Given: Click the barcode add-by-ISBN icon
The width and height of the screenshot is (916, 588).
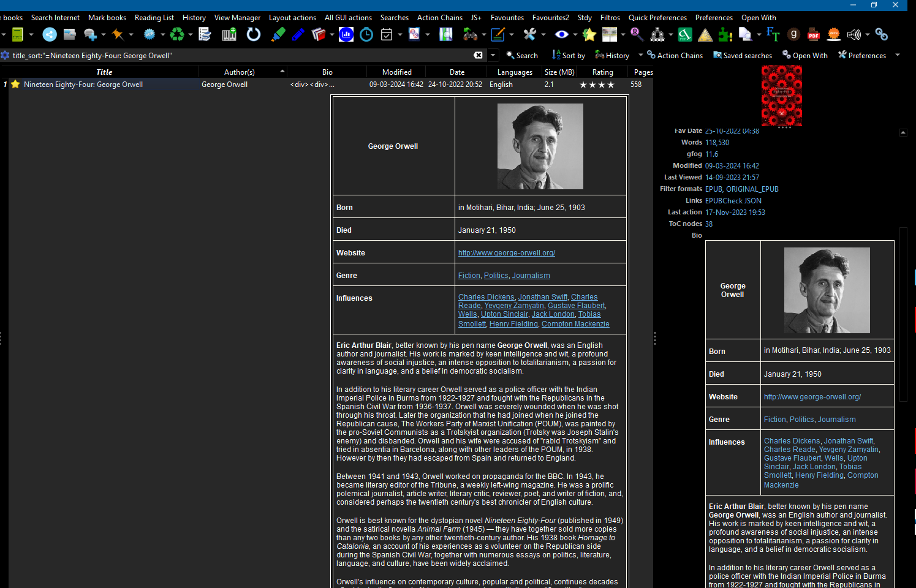Looking at the screenshot, I should 229,35.
